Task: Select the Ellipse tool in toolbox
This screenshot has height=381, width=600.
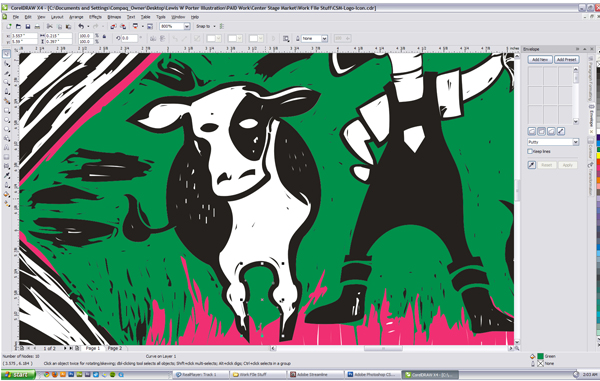Action: (x=7, y=120)
